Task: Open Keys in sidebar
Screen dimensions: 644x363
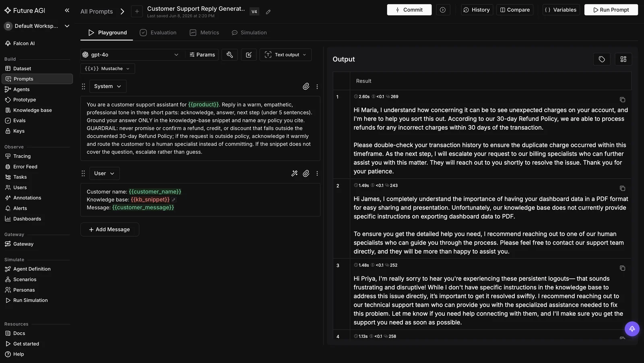Action: (36, 131)
